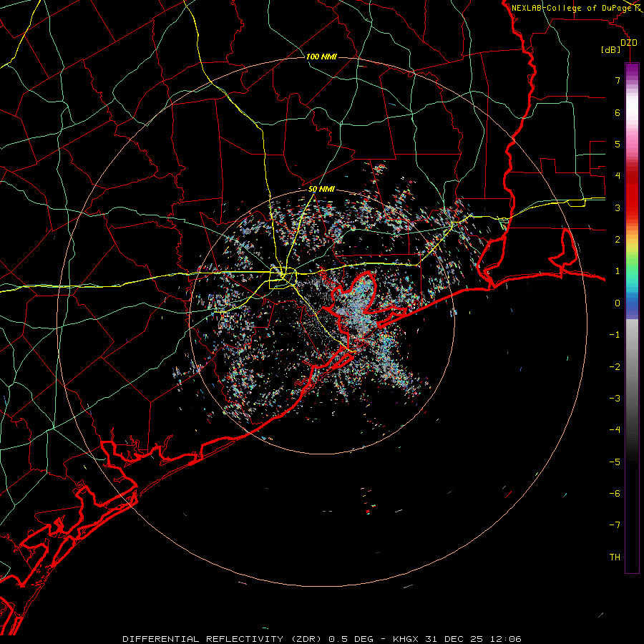Click the '[dB]' units label
The image size is (644, 644).
pyautogui.click(x=611, y=49)
